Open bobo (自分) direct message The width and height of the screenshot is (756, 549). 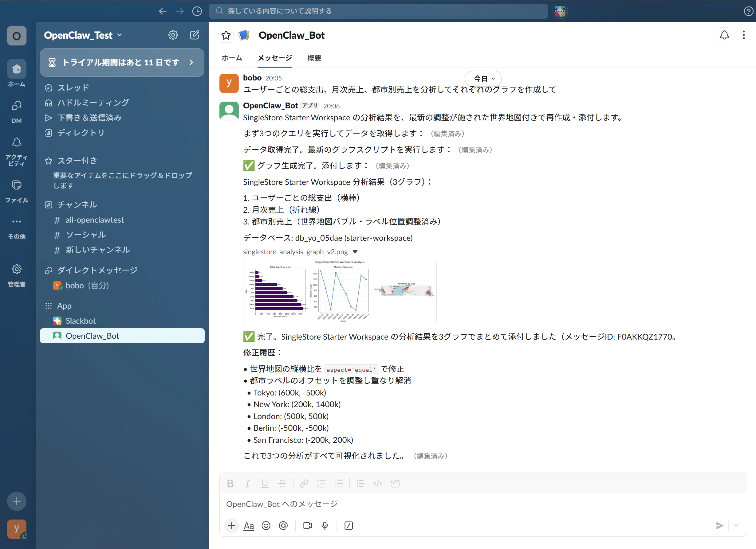[122, 286]
